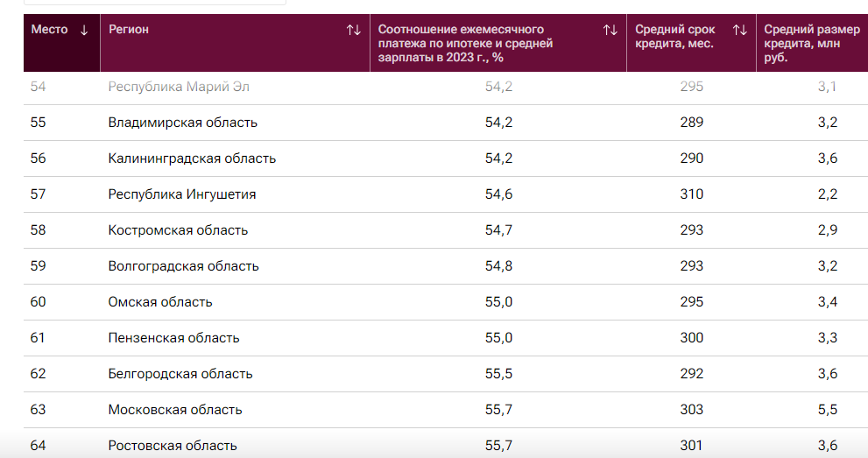
Task: Select Московская область in the table
Action: click(175, 410)
